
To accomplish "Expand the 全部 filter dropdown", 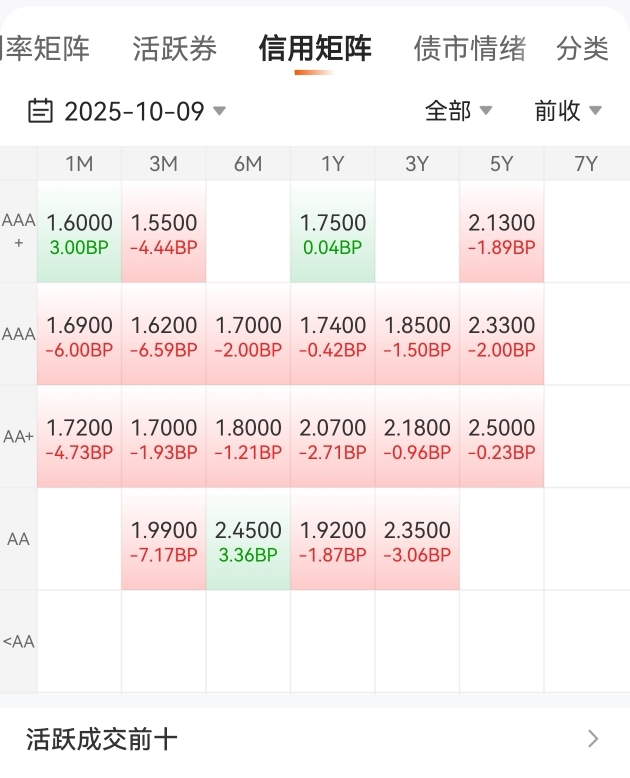I will click(x=458, y=111).
